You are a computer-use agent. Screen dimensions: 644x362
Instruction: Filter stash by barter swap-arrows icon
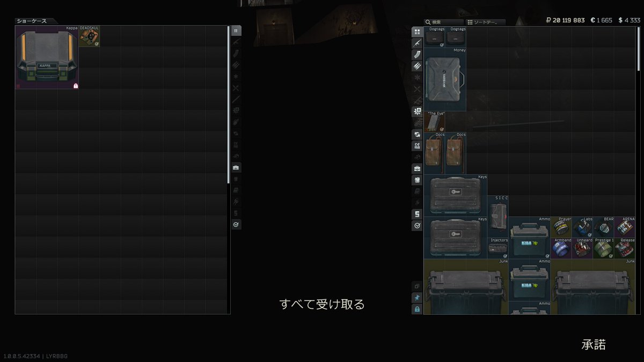coord(417,134)
